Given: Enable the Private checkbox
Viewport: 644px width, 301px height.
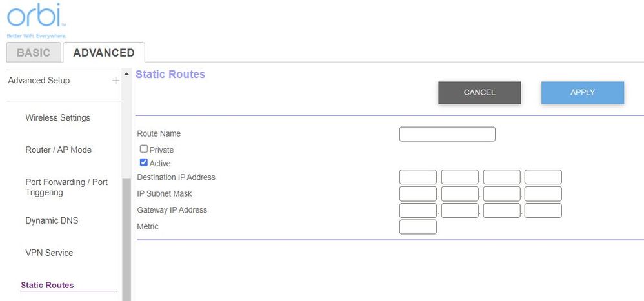Looking at the screenshot, I should (144, 150).
